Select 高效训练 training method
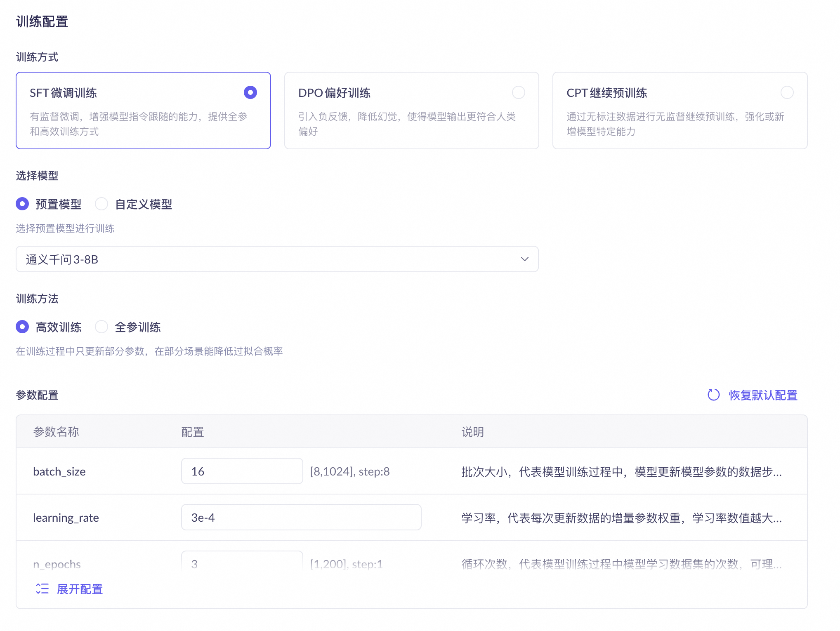 (22, 327)
